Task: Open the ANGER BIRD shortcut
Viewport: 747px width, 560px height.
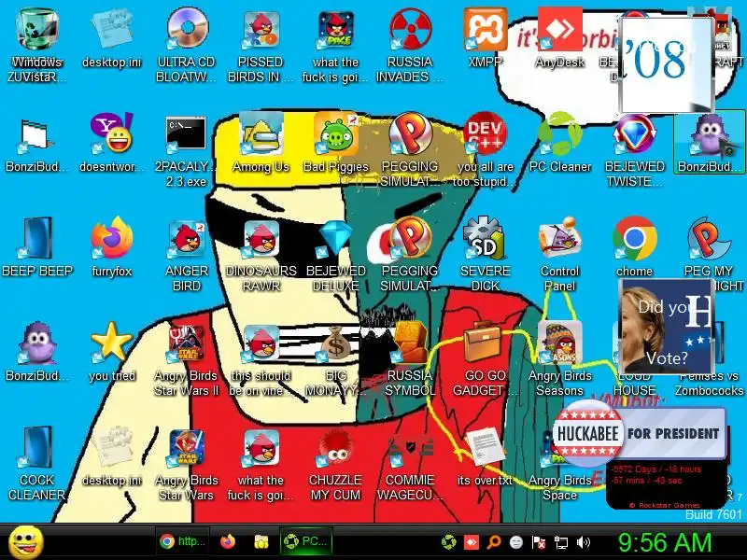Action: click(x=186, y=238)
